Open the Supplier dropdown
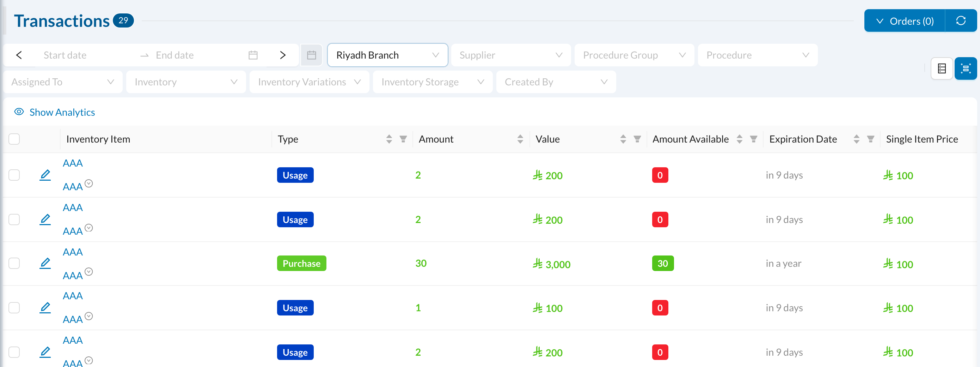 point(510,55)
